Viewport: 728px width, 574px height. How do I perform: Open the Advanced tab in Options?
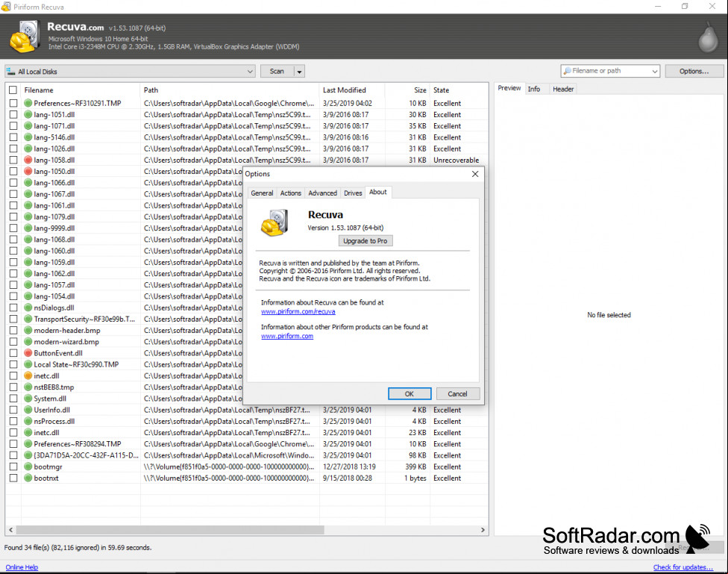[x=323, y=193]
